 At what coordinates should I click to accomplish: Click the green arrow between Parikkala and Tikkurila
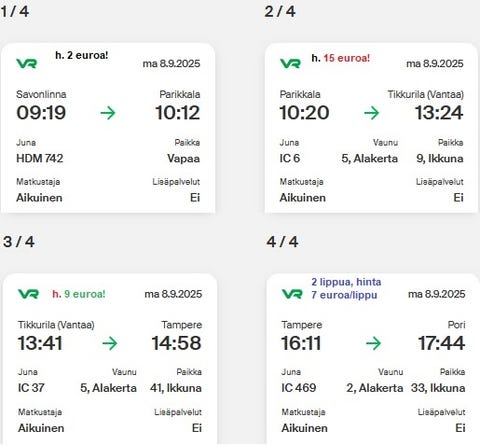click(372, 113)
